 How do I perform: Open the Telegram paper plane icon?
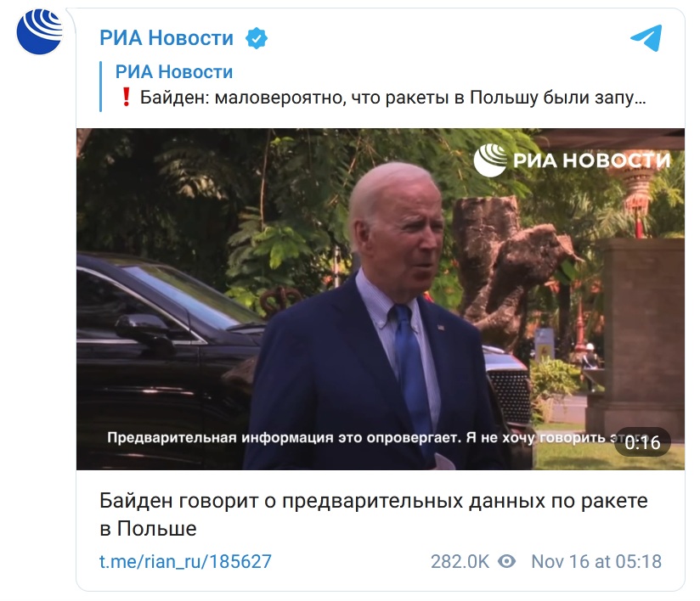646,38
